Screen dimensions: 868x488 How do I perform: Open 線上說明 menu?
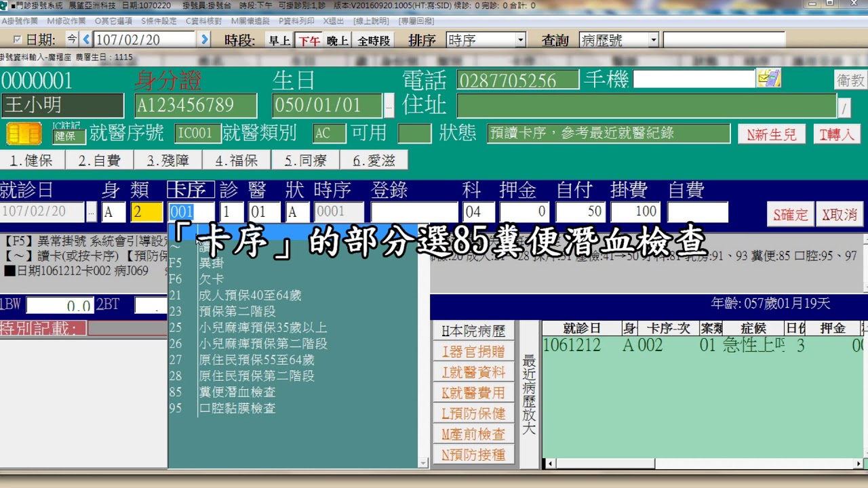tap(371, 21)
